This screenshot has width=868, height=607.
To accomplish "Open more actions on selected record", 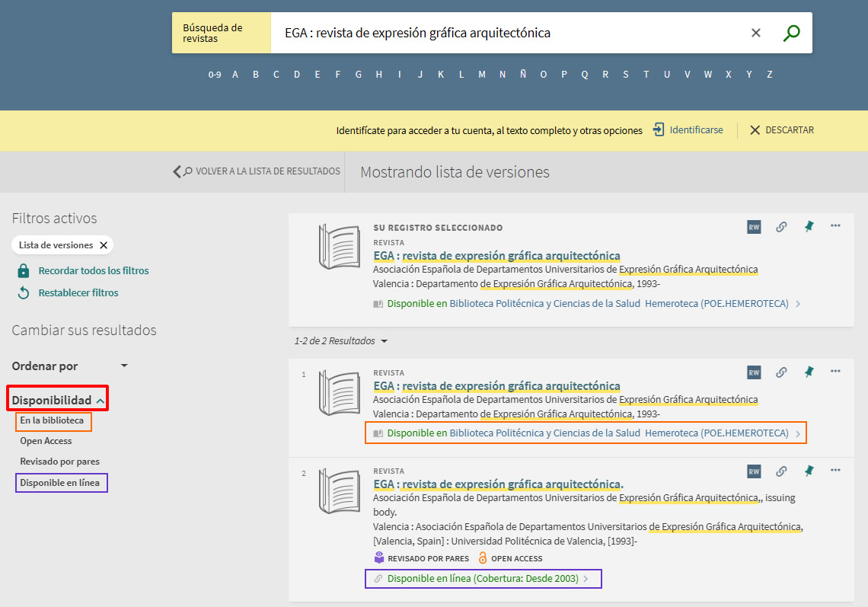I will [835, 225].
